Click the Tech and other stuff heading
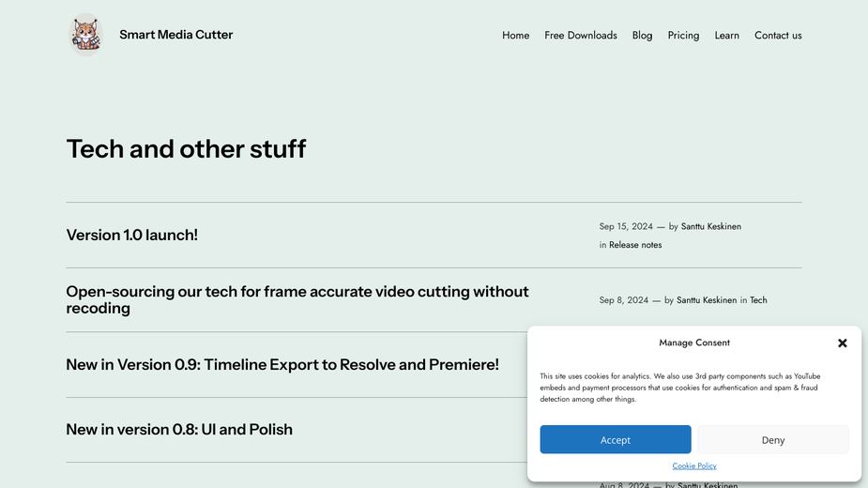This screenshot has height=488, width=868. pyautogui.click(x=186, y=149)
